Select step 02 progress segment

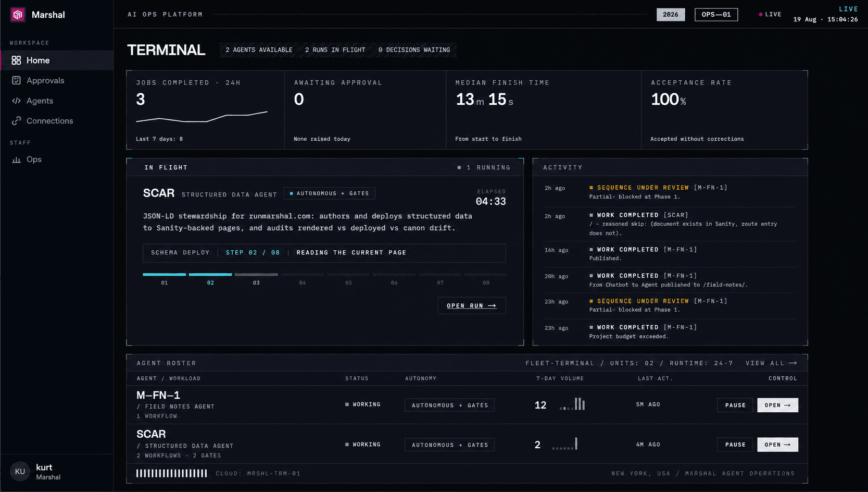click(x=210, y=275)
